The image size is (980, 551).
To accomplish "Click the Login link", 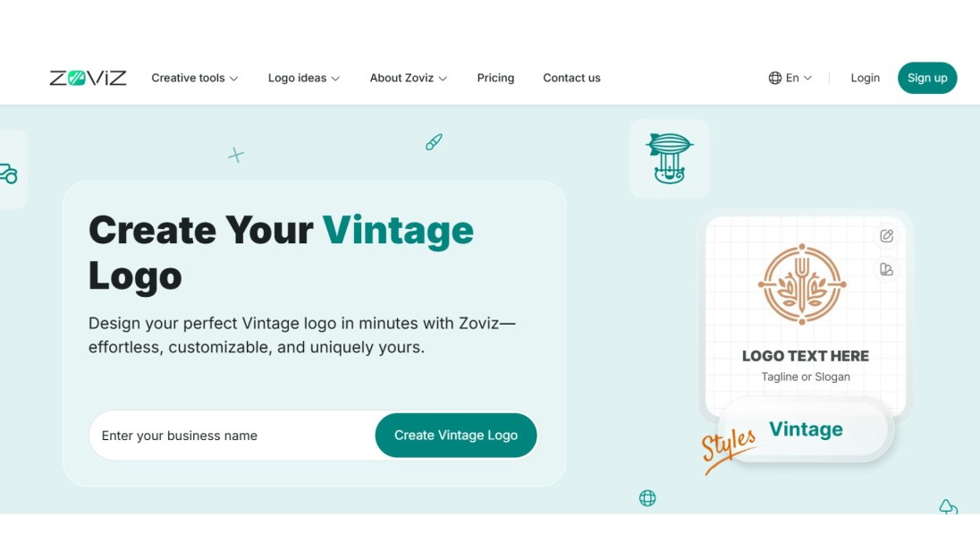I will pyautogui.click(x=865, y=78).
